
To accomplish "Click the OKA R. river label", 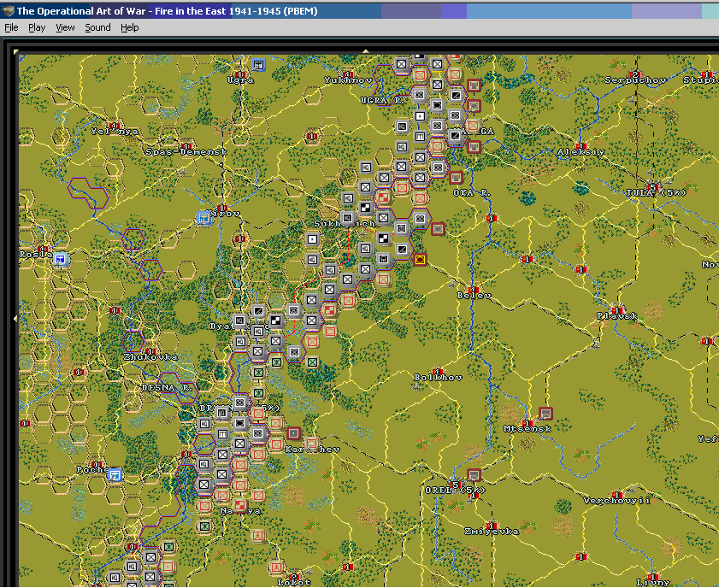I will [x=472, y=193].
